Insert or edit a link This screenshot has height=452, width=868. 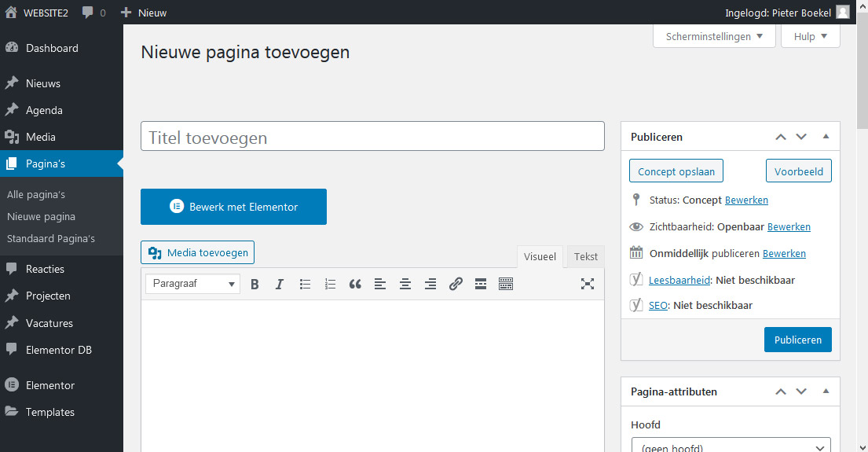456,285
